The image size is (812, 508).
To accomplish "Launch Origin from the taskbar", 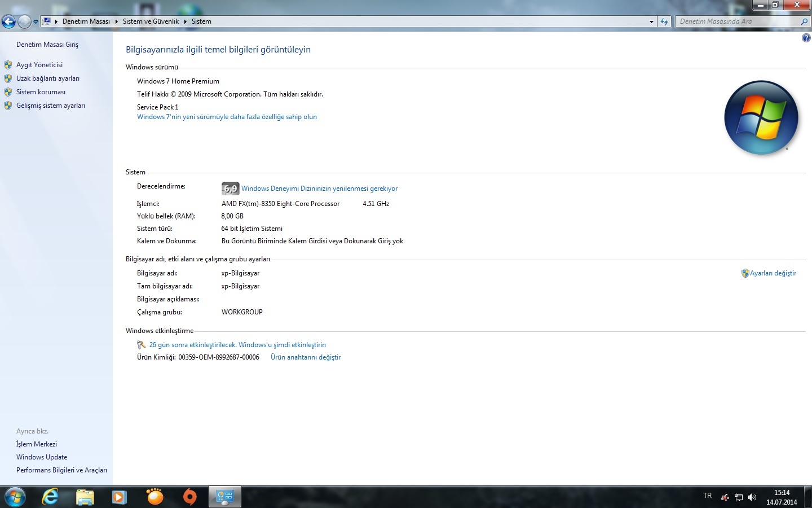I will pyautogui.click(x=190, y=497).
